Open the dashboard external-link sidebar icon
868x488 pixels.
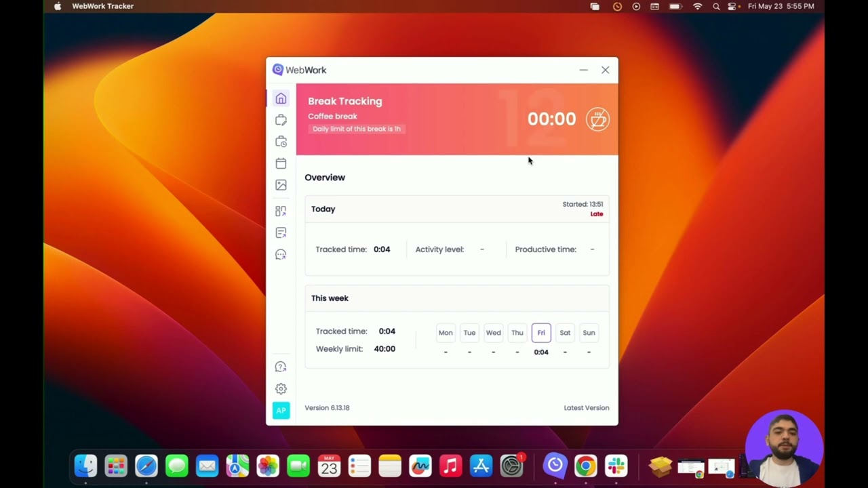[x=281, y=211]
